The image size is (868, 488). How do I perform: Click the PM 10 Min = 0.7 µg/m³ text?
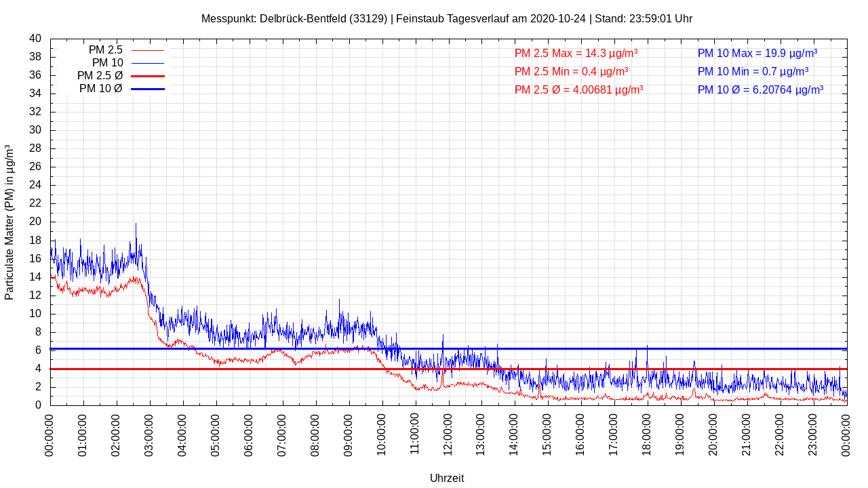pyautogui.click(x=753, y=71)
